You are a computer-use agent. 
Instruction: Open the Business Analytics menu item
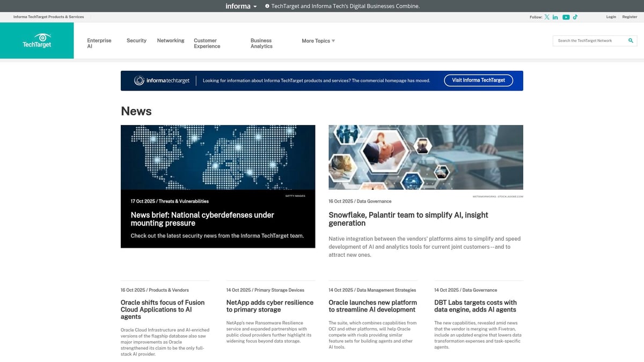coord(261,43)
